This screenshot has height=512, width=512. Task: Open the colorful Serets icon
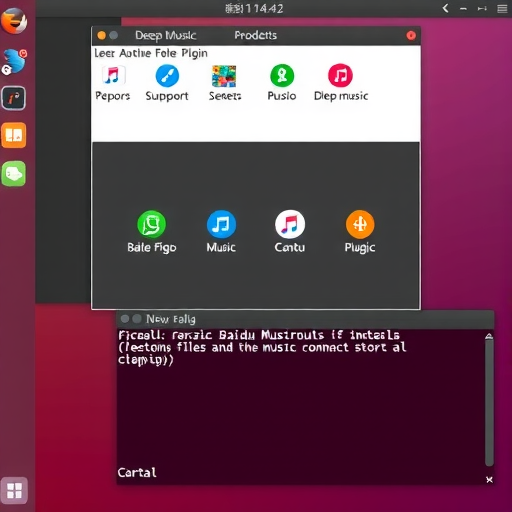224,76
